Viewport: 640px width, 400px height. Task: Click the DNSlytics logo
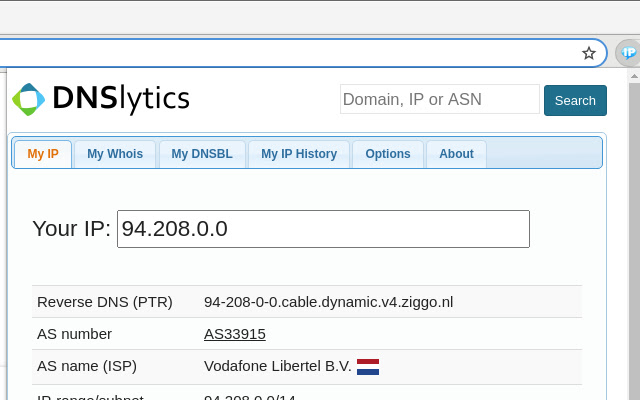(x=100, y=99)
